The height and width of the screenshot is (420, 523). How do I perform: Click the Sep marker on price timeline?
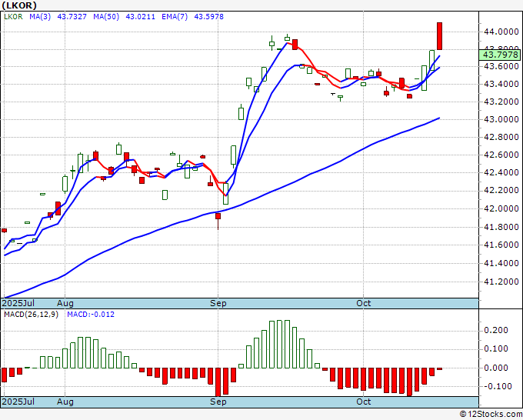pos(218,304)
